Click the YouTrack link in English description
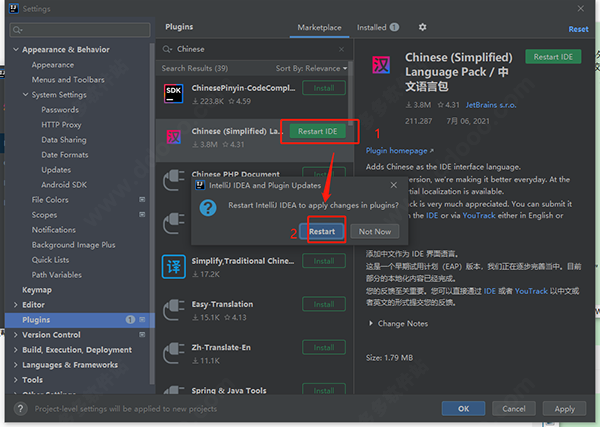The image size is (600, 427). pyautogui.click(x=479, y=215)
